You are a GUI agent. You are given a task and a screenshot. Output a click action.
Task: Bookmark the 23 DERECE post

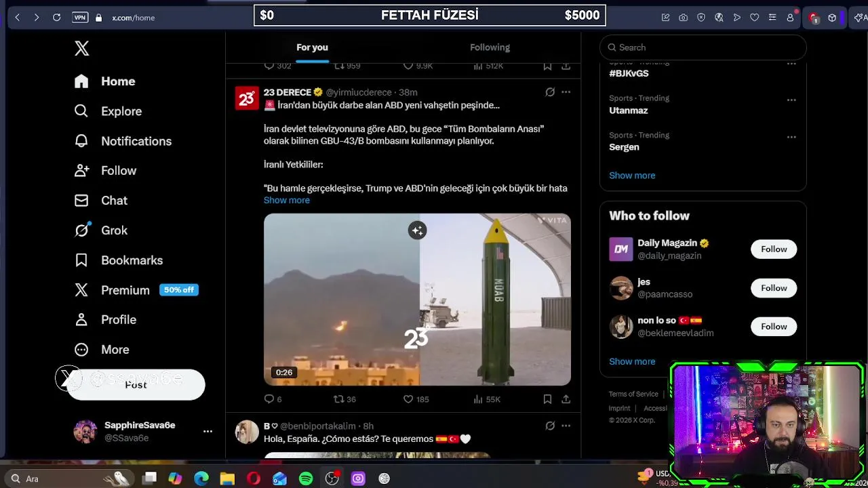(x=547, y=399)
